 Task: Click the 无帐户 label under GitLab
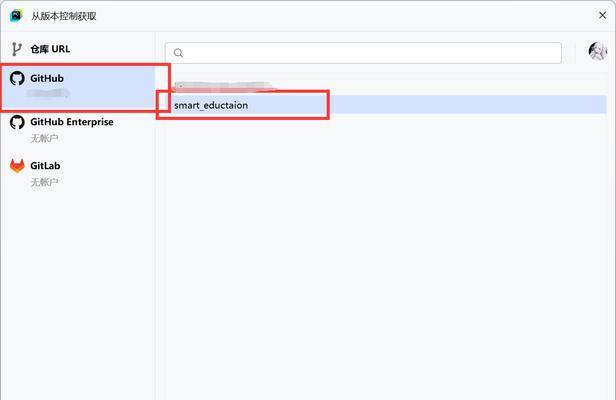[44, 182]
